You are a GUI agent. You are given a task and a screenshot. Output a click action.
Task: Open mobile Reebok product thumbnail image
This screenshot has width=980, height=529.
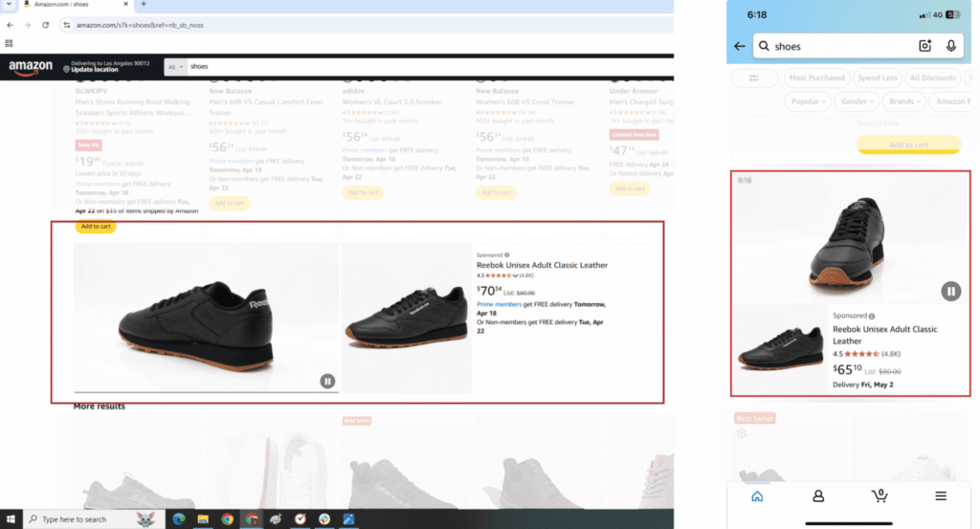(780, 348)
